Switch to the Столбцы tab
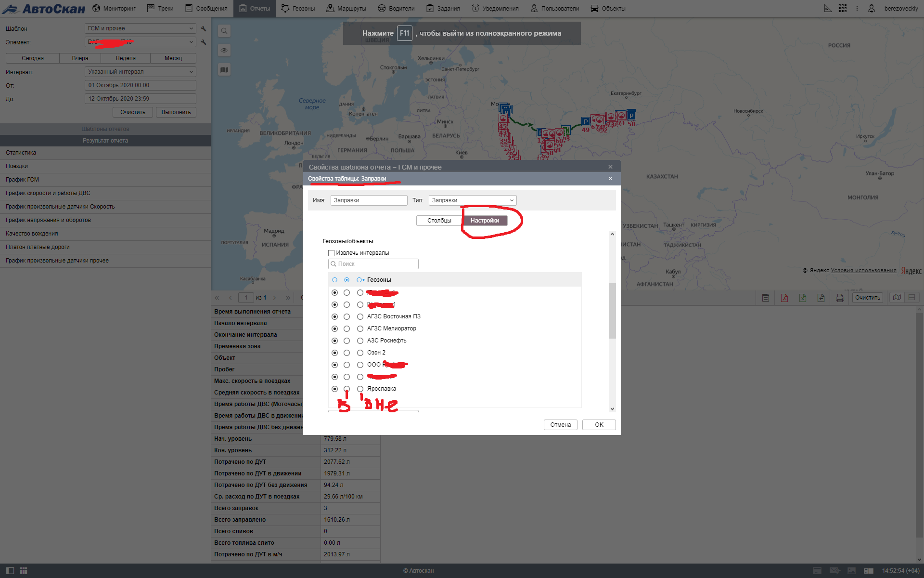924x578 pixels. coord(439,221)
